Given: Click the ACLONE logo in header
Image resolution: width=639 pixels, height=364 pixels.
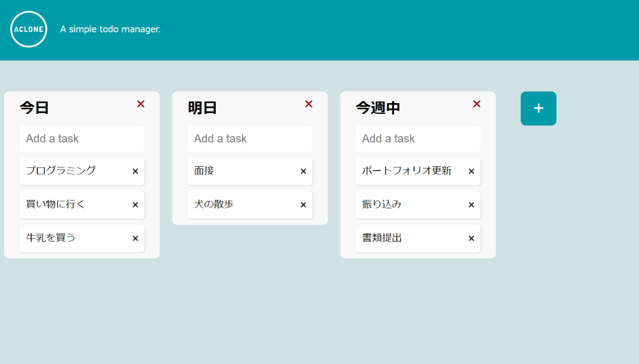Looking at the screenshot, I should pyautogui.click(x=29, y=30).
